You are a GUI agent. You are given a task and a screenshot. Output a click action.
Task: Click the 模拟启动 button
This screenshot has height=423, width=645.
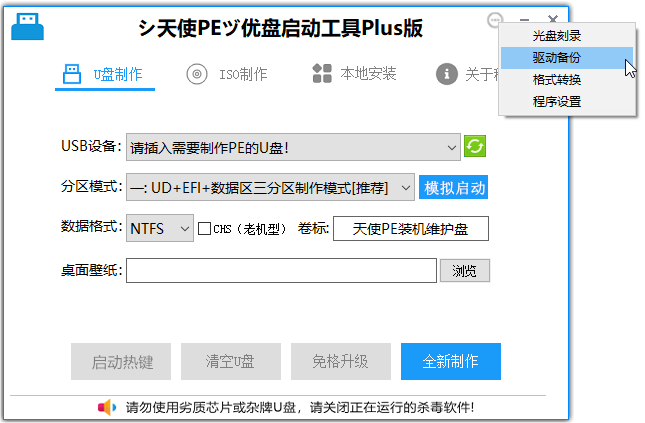(x=453, y=188)
